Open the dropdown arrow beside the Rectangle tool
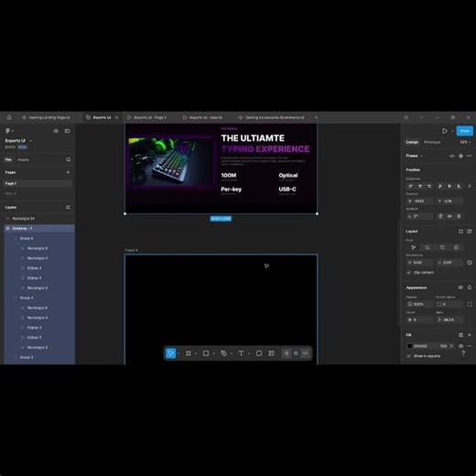The height and width of the screenshot is (476, 476). coord(213,353)
